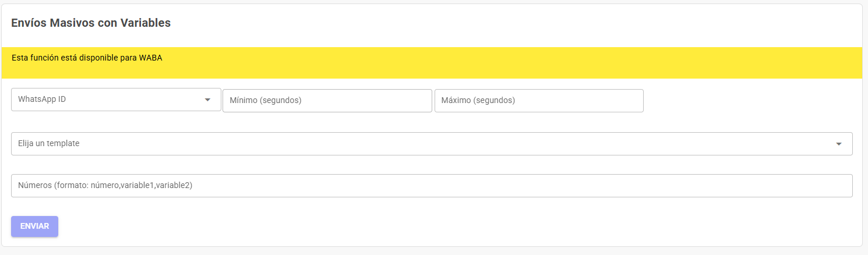The image size is (868, 255).
Task: Click the Números (formato) input field
Action: coord(432,186)
